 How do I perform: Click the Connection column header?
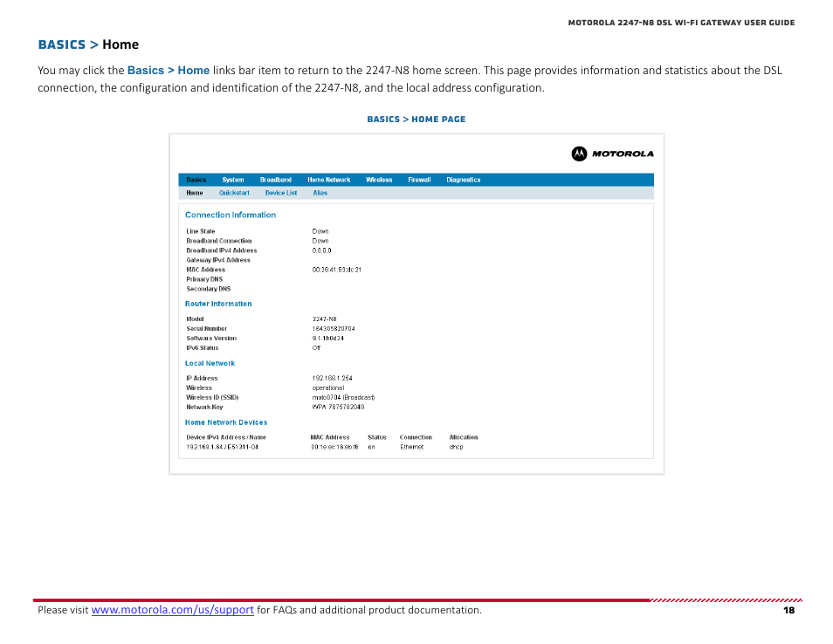click(x=416, y=437)
